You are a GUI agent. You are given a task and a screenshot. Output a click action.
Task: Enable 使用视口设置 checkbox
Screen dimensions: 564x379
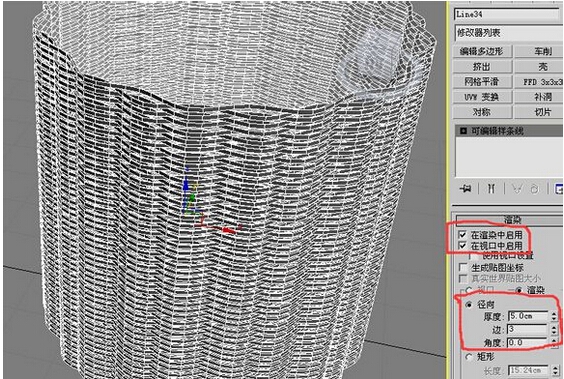pyautogui.click(x=474, y=256)
